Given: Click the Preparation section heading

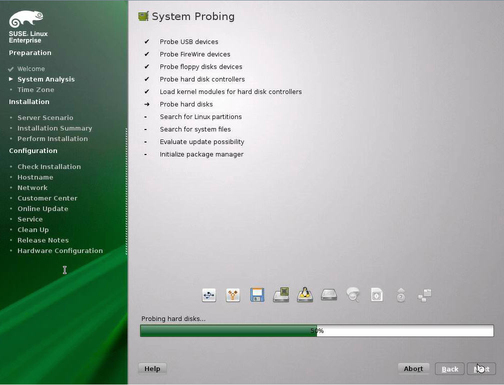Looking at the screenshot, I should click(x=30, y=53).
